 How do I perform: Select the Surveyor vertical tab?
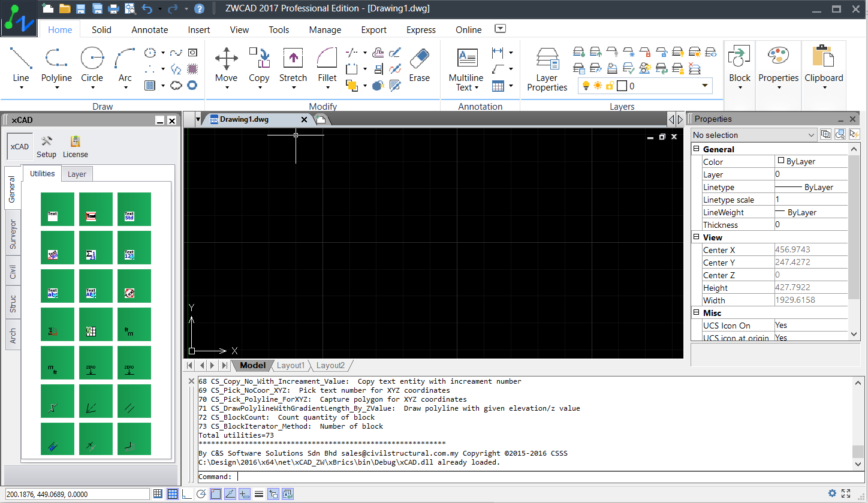pos(13,234)
